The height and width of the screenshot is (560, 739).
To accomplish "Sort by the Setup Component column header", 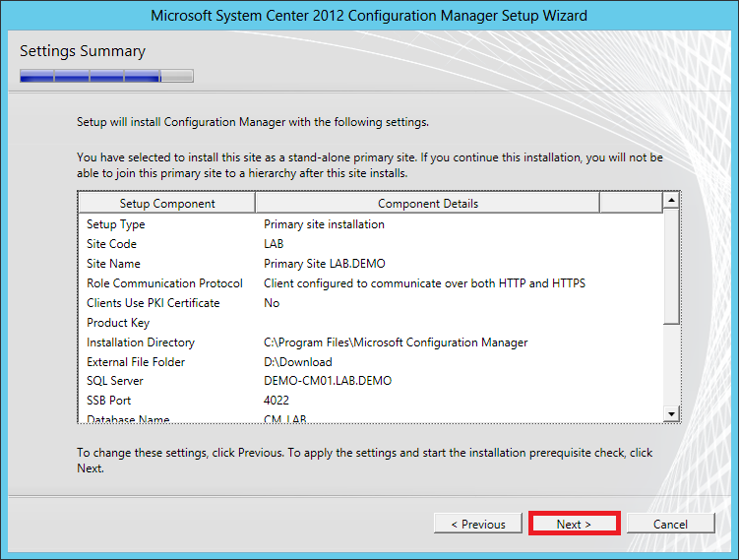I will [167, 203].
